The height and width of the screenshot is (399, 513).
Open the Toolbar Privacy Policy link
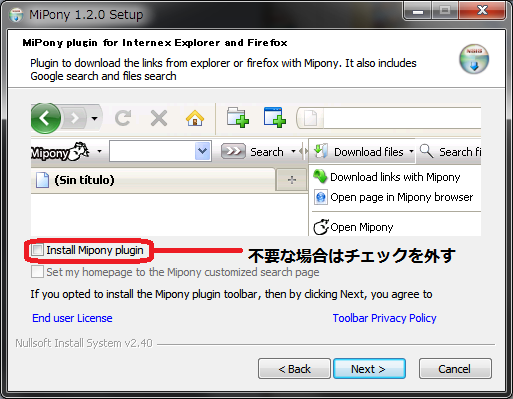384,318
